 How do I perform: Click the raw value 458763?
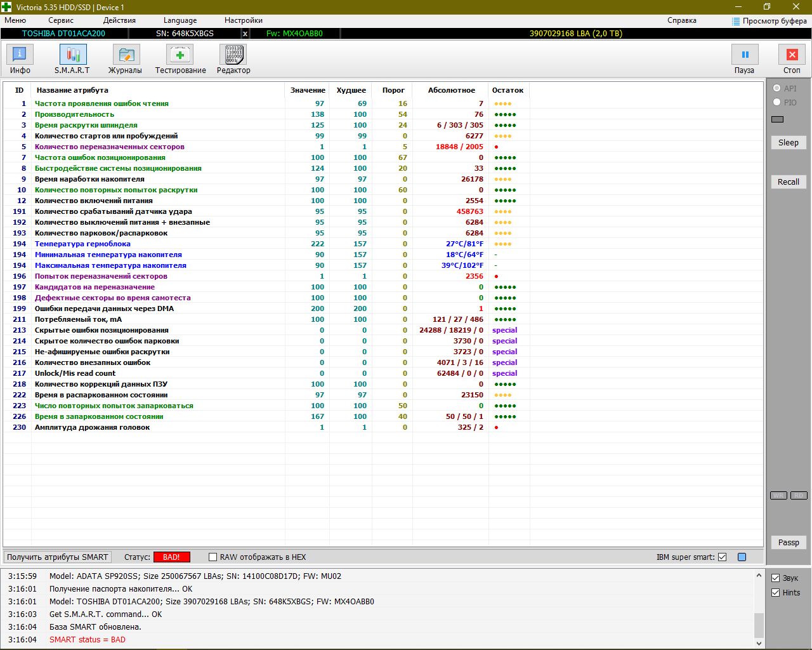click(470, 211)
